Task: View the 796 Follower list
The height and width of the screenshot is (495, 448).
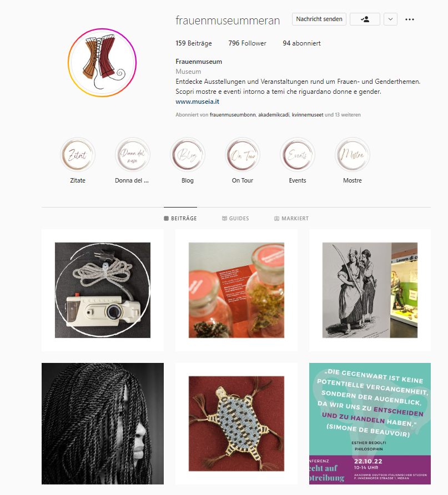Action: click(x=247, y=43)
